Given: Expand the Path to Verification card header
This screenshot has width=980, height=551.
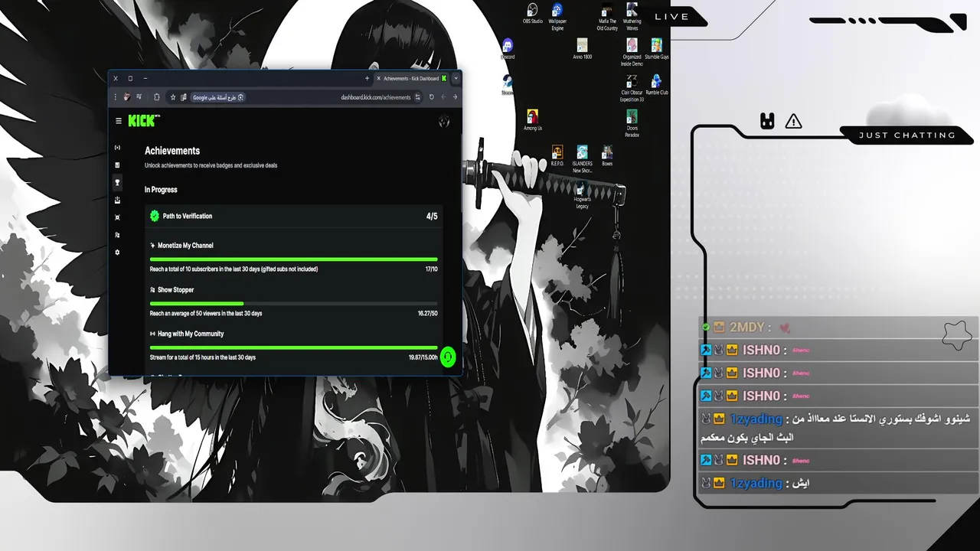Looking at the screenshot, I should point(294,216).
